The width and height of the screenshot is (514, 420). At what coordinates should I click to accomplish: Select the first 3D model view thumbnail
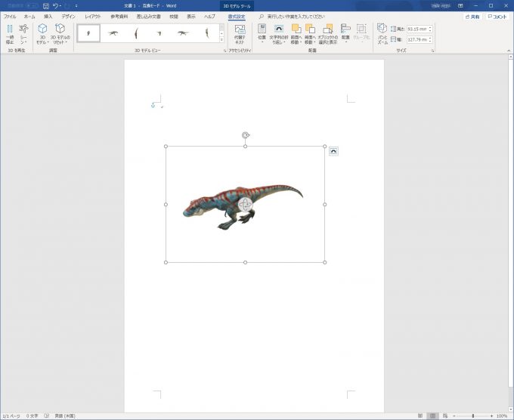tap(88, 33)
